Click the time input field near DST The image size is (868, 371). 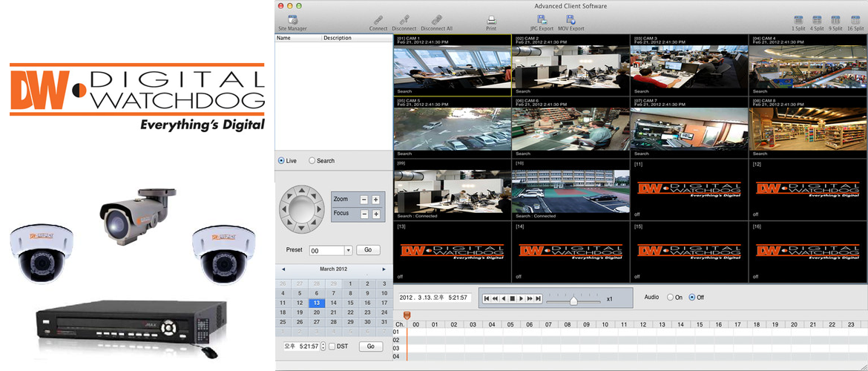click(301, 347)
